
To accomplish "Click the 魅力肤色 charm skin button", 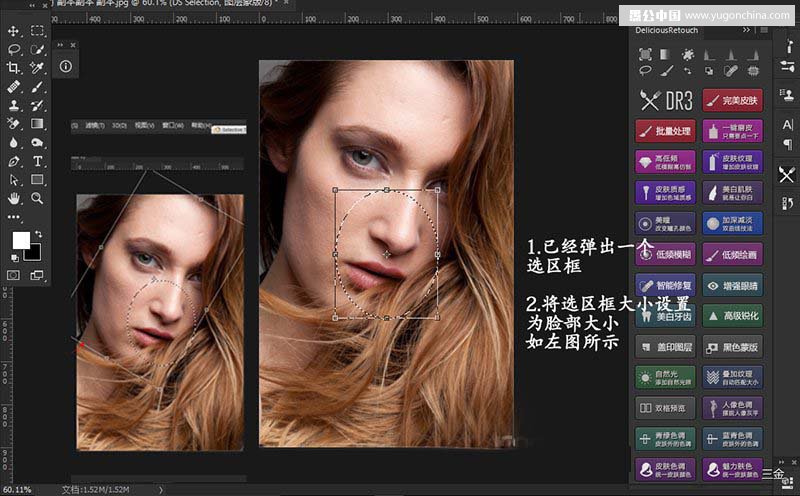I will click(x=733, y=469).
